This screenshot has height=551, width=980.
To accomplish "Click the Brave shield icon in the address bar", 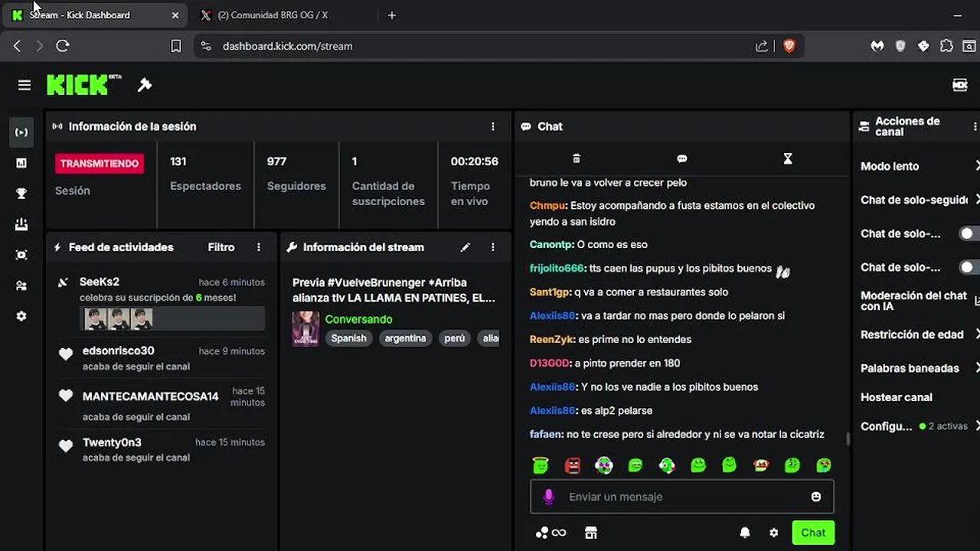I will coord(789,46).
